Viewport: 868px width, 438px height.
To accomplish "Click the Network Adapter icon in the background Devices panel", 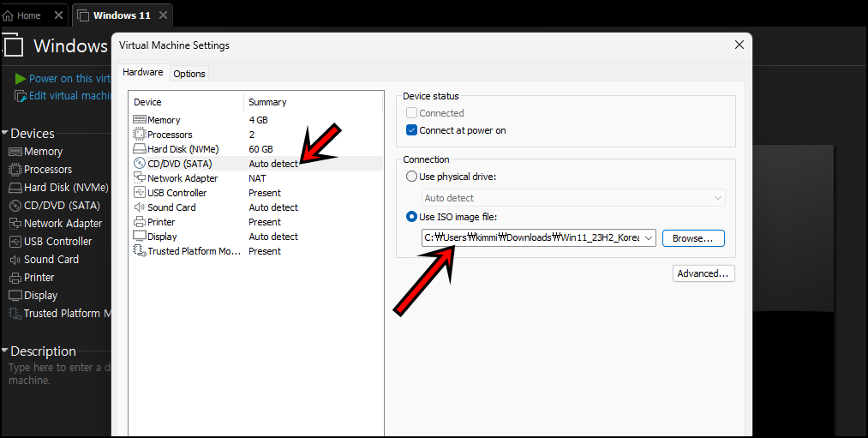I will click(15, 223).
